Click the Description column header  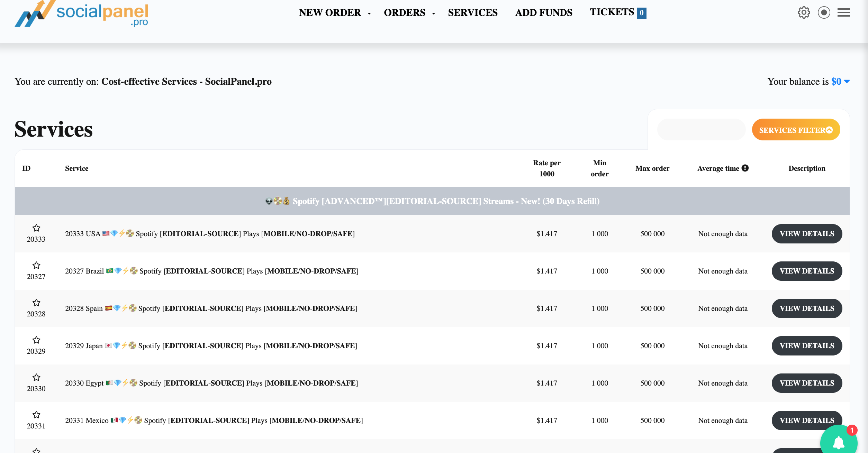pos(807,168)
